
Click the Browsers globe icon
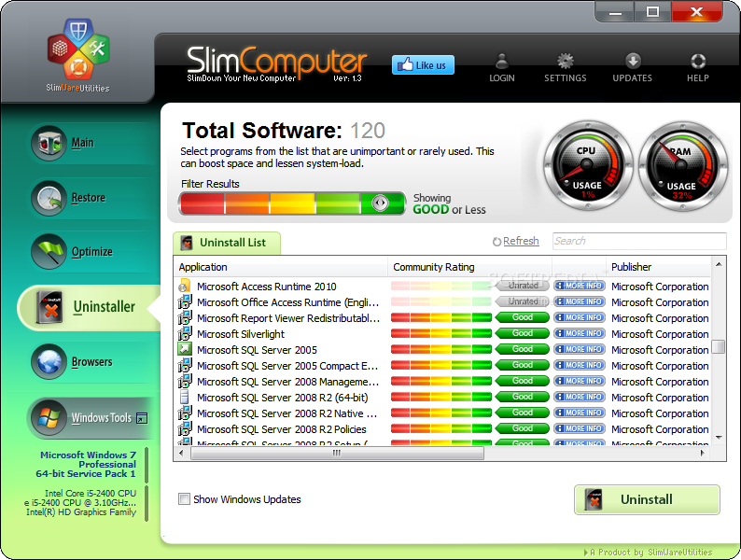[49, 362]
